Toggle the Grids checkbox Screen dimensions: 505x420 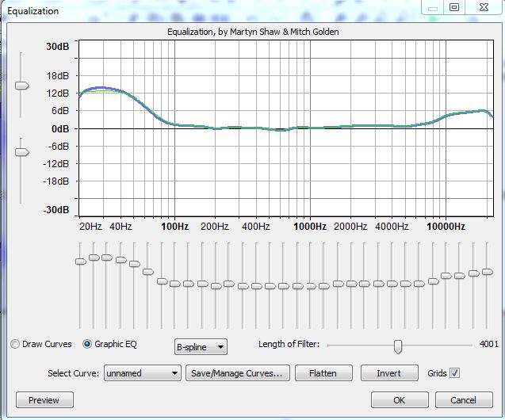click(454, 373)
